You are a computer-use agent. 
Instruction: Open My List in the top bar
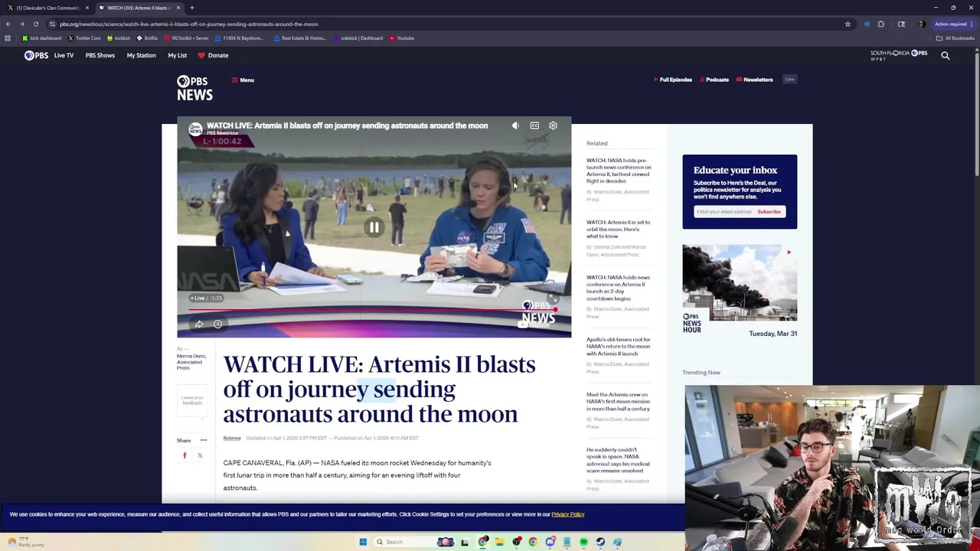pos(177,55)
